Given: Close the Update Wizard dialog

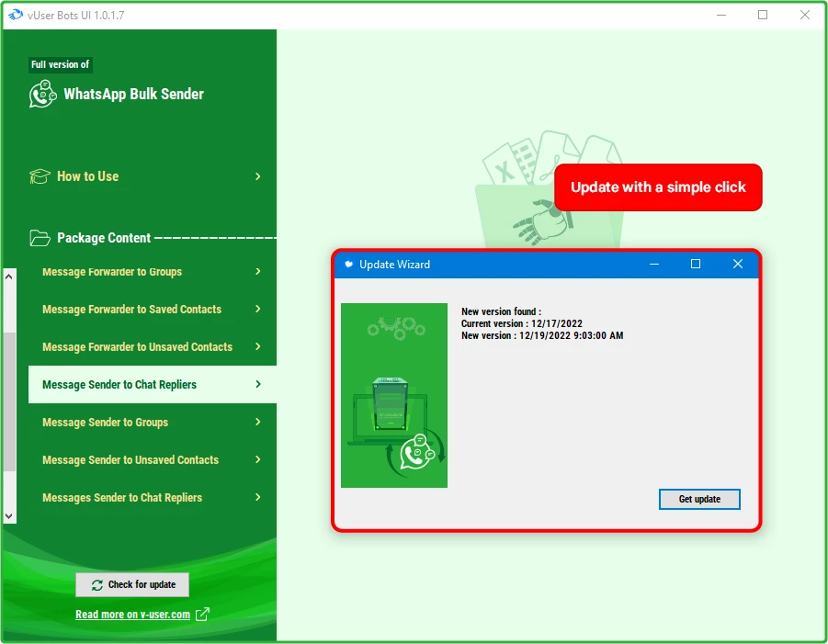Looking at the screenshot, I should click(738, 264).
